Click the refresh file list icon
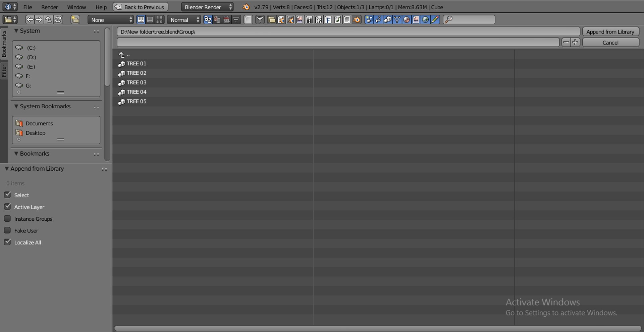 click(58, 20)
